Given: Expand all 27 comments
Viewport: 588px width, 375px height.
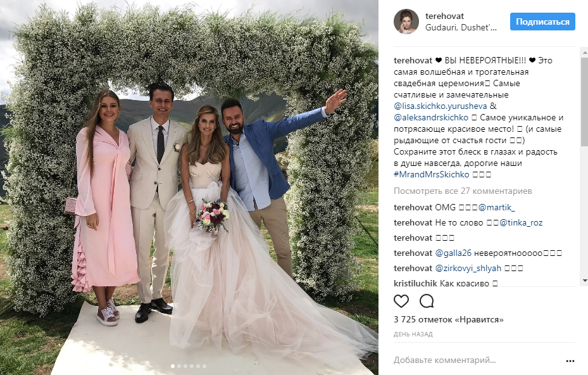Looking at the screenshot, I should 463,191.
